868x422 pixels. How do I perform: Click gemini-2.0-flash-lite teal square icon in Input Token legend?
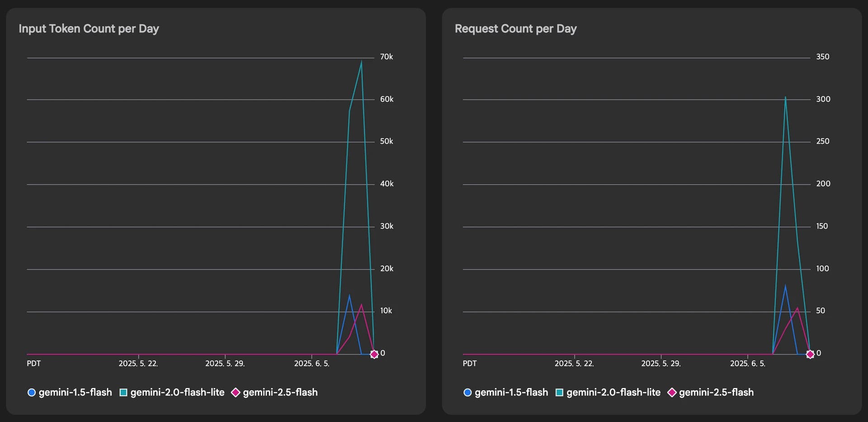pos(123,393)
